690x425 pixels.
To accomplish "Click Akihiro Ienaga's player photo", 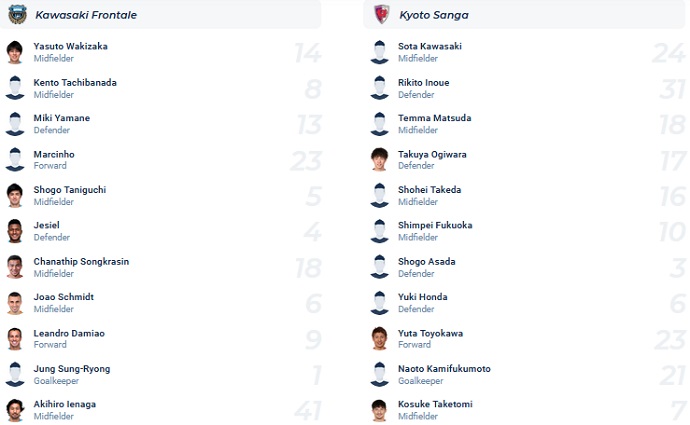I will coord(15,410).
